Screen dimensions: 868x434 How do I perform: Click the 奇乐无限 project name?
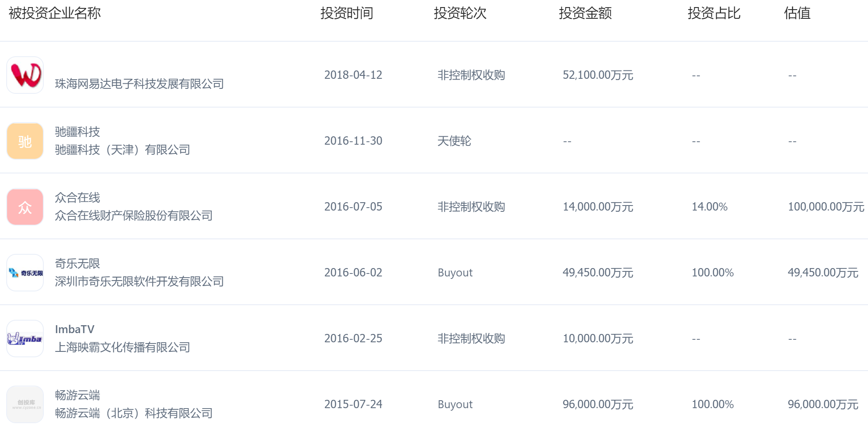click(78, 263)
